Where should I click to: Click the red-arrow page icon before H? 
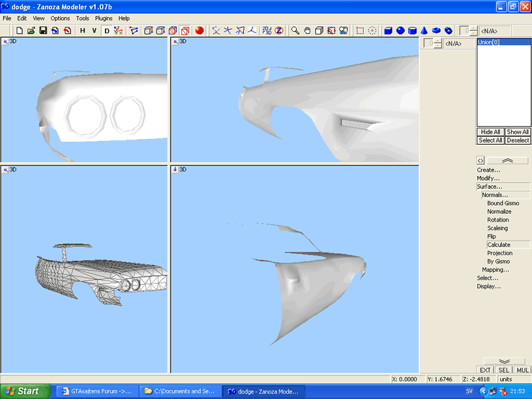pyautogui.click(x=68, y=31)
